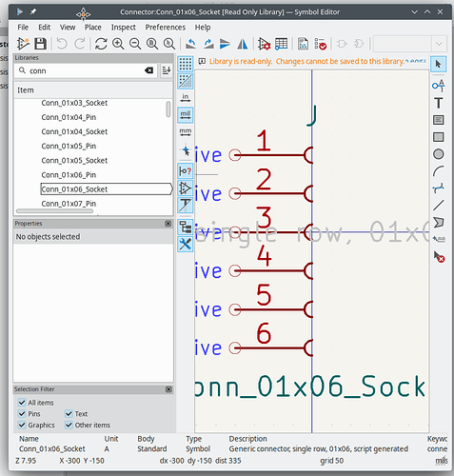Select Conn_01x05_Socket in library list

point(74,161)
